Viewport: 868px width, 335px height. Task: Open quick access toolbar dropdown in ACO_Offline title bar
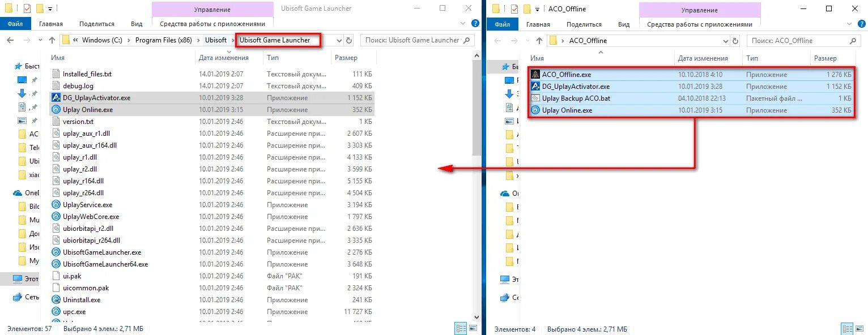tap(537, 9)
